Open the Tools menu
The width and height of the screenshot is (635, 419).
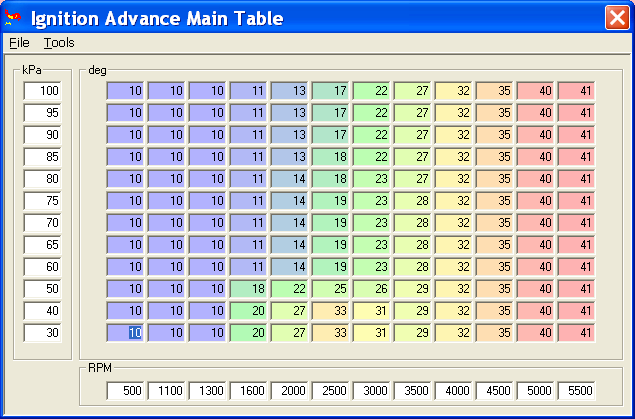tap(59, 43)
